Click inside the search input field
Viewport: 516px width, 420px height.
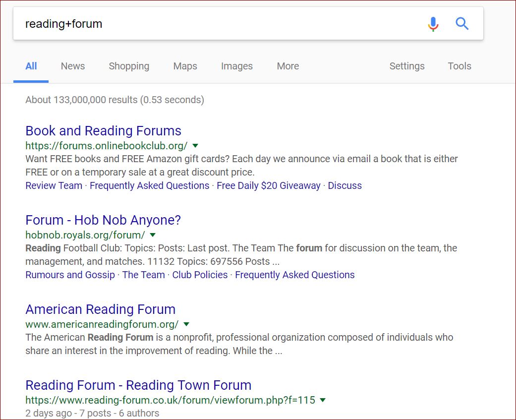[198, 23]
